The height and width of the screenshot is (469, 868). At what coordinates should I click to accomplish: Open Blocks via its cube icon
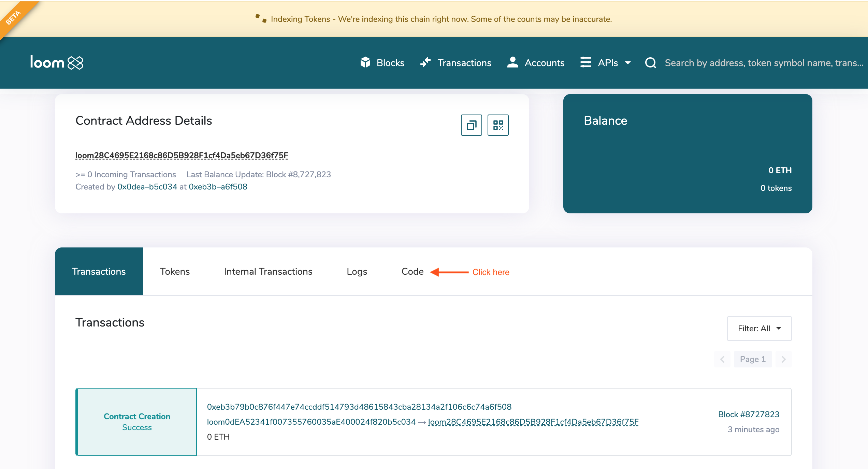click(x=365, y=62)
